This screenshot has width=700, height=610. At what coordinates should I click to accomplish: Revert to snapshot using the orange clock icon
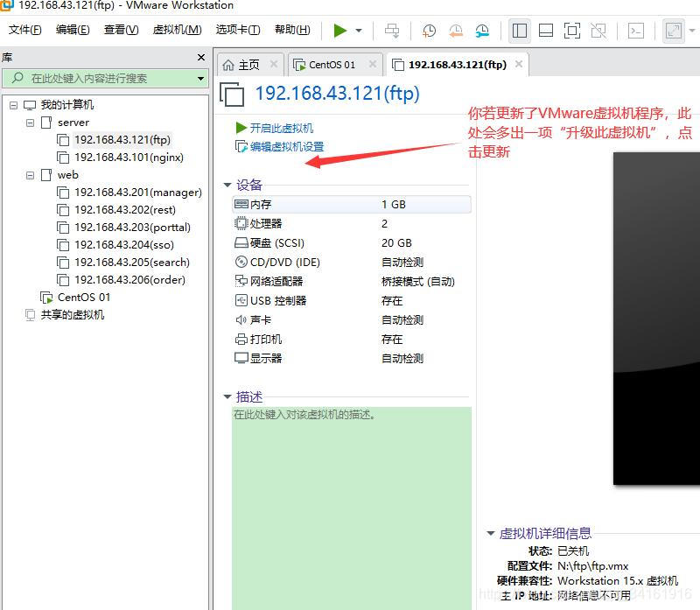tap(456, 31)
